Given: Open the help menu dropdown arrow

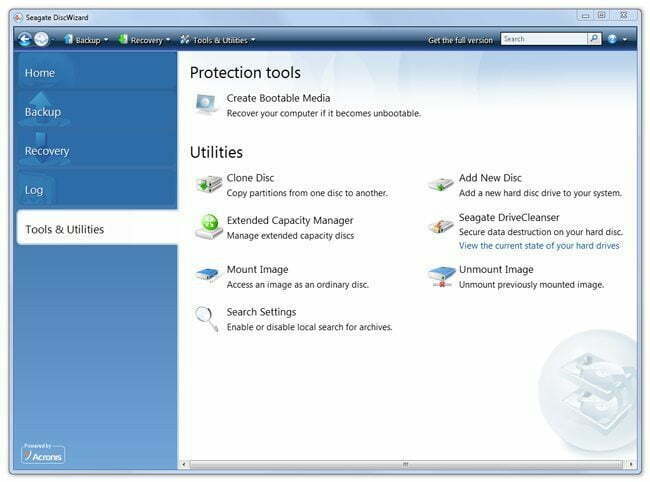Looking at the screenshot, I should pyautogui.click(x=625, y=40).
